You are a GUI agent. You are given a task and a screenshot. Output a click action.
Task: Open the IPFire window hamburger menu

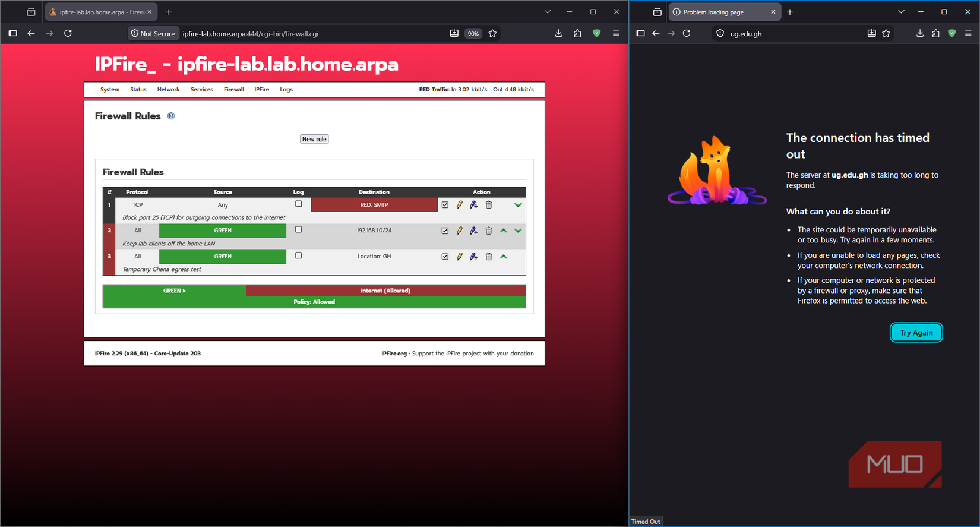pos(616,33)
